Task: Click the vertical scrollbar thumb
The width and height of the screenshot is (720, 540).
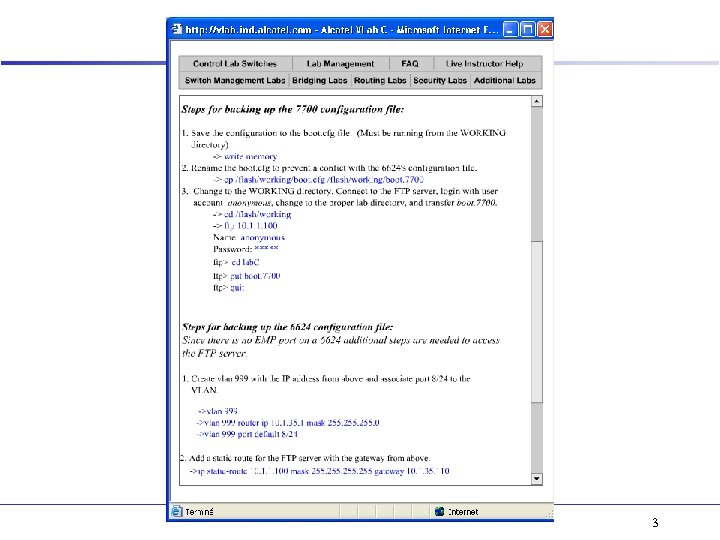Action: pos(537,321)
